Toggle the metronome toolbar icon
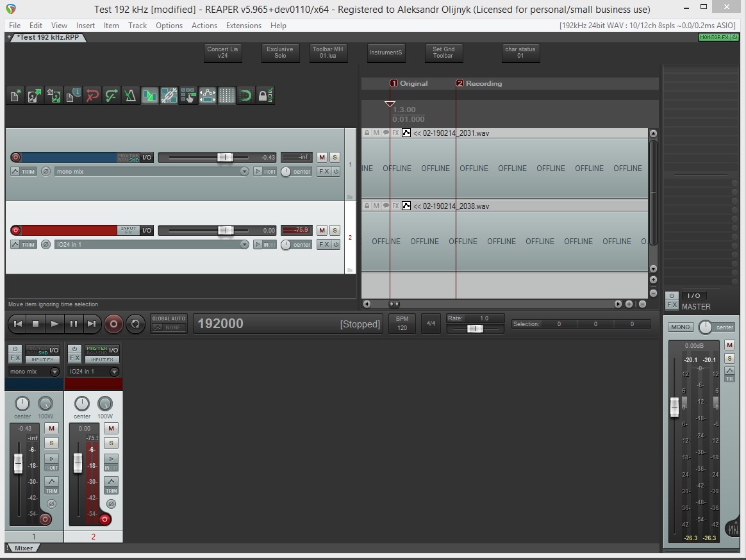Viewport: 746px width, 560px height. coord(130,95)
